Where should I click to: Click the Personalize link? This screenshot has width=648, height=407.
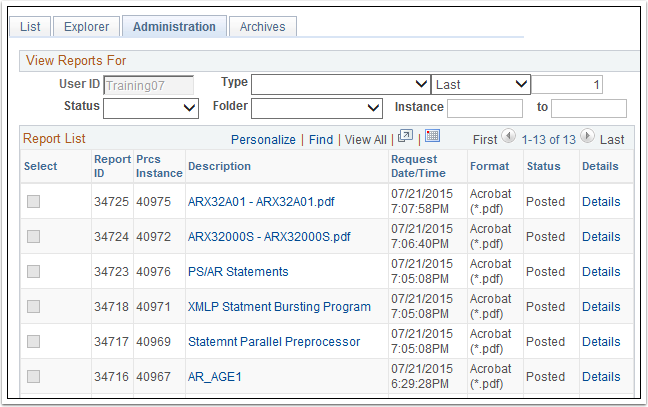click(263, 140)
